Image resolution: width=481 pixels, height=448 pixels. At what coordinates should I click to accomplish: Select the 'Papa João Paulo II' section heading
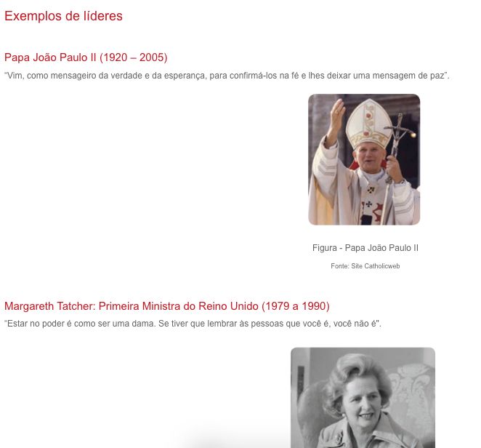coord(86,57)
